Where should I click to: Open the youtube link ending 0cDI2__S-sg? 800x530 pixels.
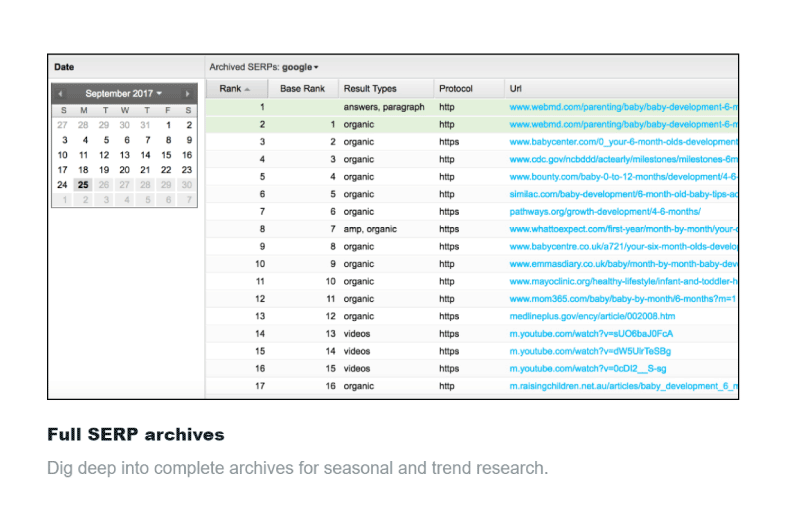coord(588,368)
